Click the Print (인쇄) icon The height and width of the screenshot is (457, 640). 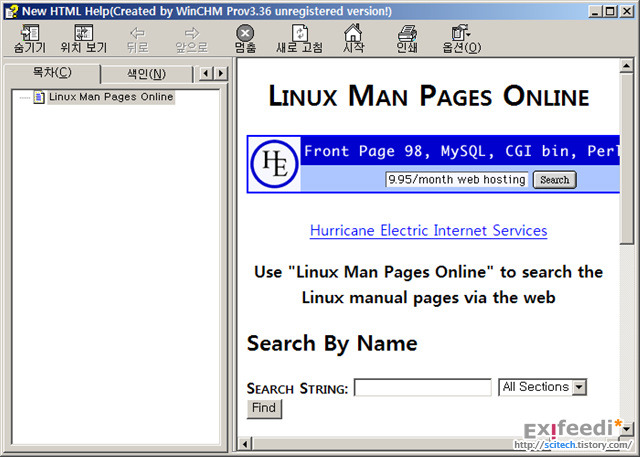click(x=407, y=33)
